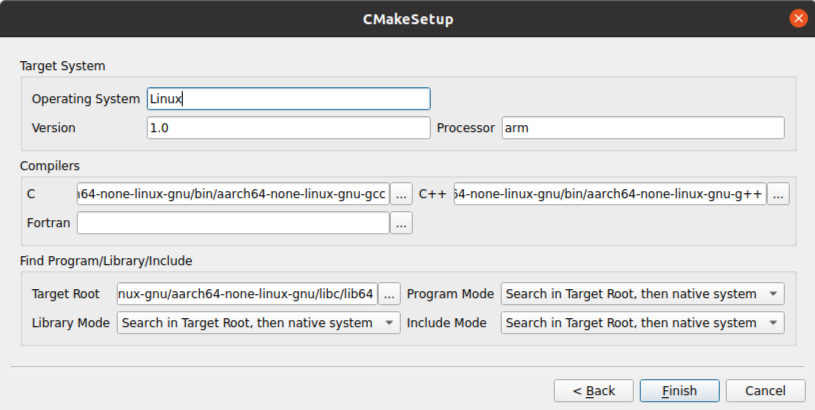The image size is (815, 410).
Task: Select the C compiler path field
Action: (233, 194)
